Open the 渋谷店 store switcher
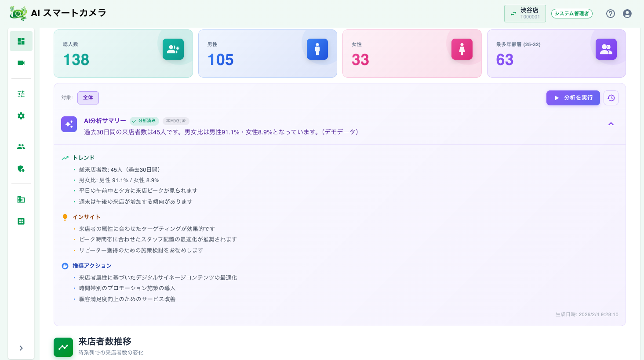The height and width of the screenshot is (360, 644). pyautogui.click(x=525, y=13)
